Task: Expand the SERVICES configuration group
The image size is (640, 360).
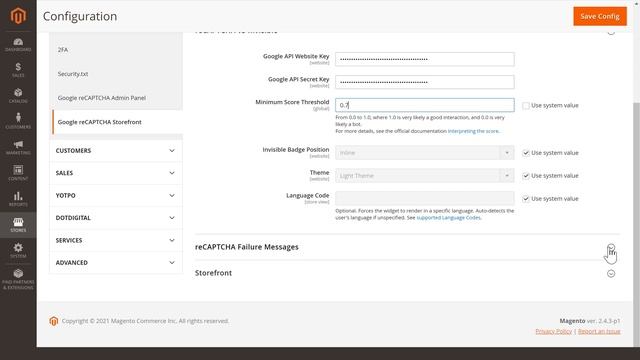Action: click(x=116, y=240)
